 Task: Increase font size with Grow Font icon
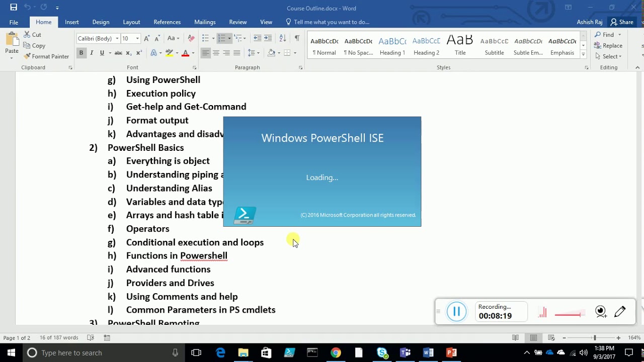[146, 38]
